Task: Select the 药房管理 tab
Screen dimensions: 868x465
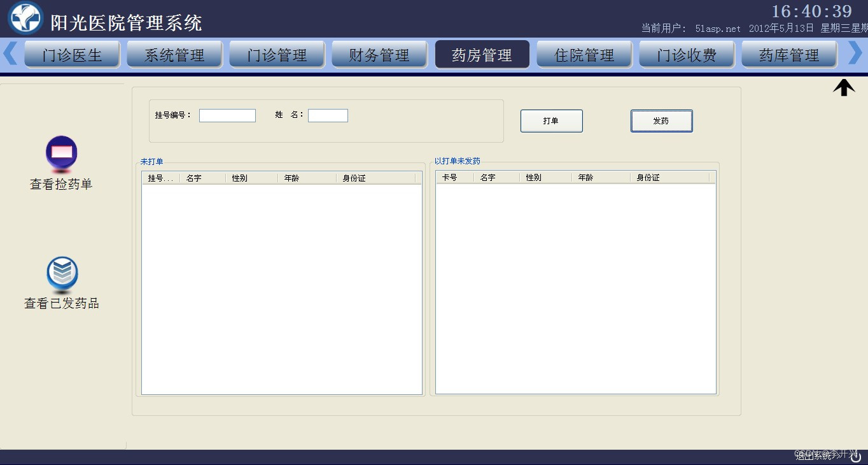Action: 482,55
